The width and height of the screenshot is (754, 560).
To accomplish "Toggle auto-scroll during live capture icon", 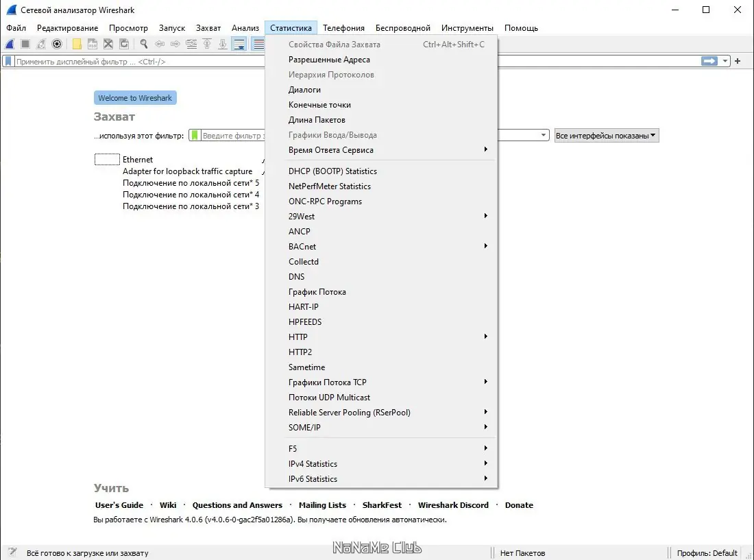I will click(239, 45).
